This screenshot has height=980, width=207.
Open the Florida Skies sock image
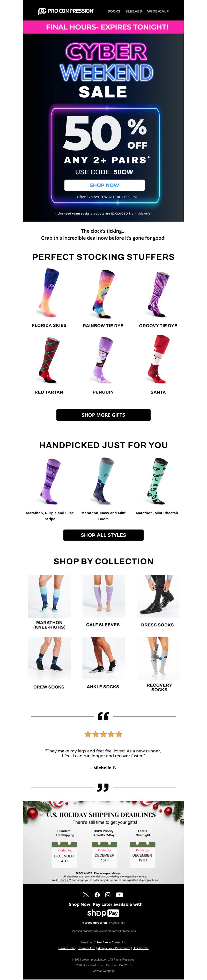49,293
